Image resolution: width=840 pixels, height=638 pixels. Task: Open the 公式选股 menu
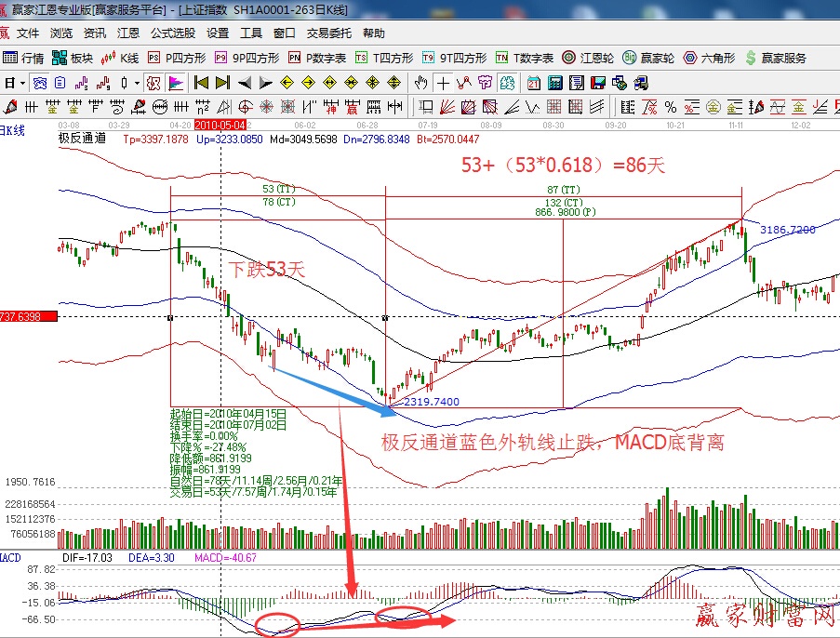pyautogui.click(x=172, y=33)
